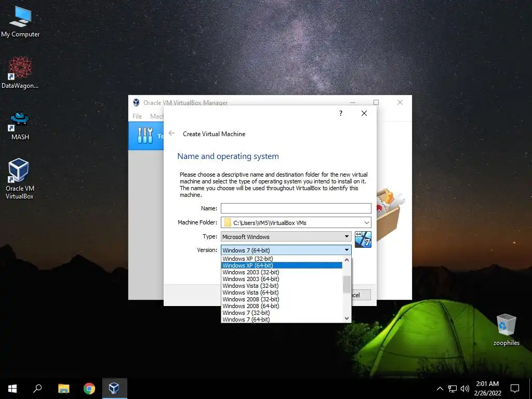532x399 pixels.
Task: Open the network status tray icon
Action: [453, 389]
